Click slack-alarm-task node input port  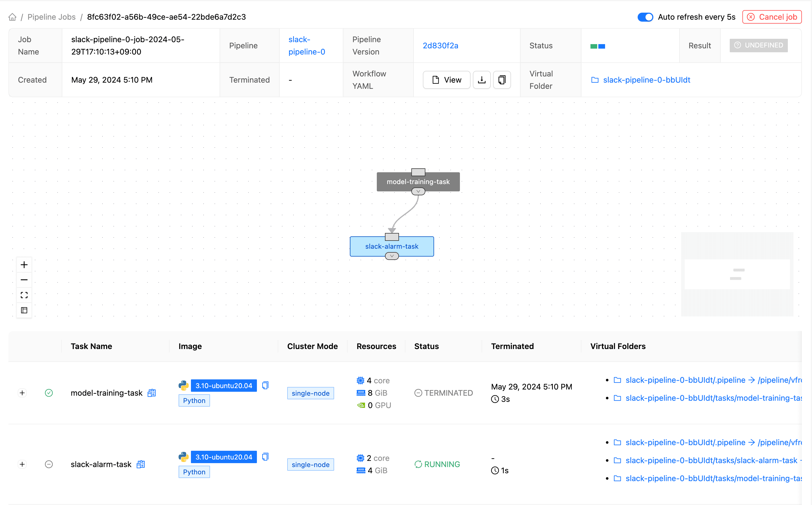[x=392, y=237]
